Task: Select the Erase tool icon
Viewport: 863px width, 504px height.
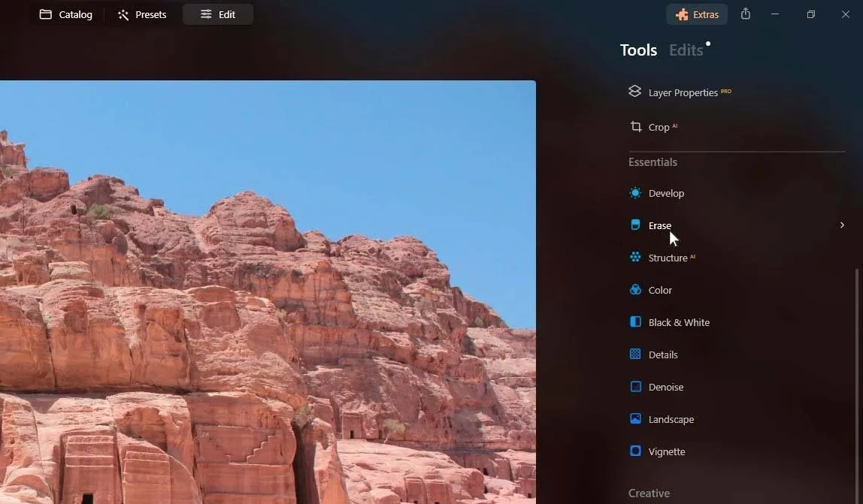Action: (x=635, y=225)
